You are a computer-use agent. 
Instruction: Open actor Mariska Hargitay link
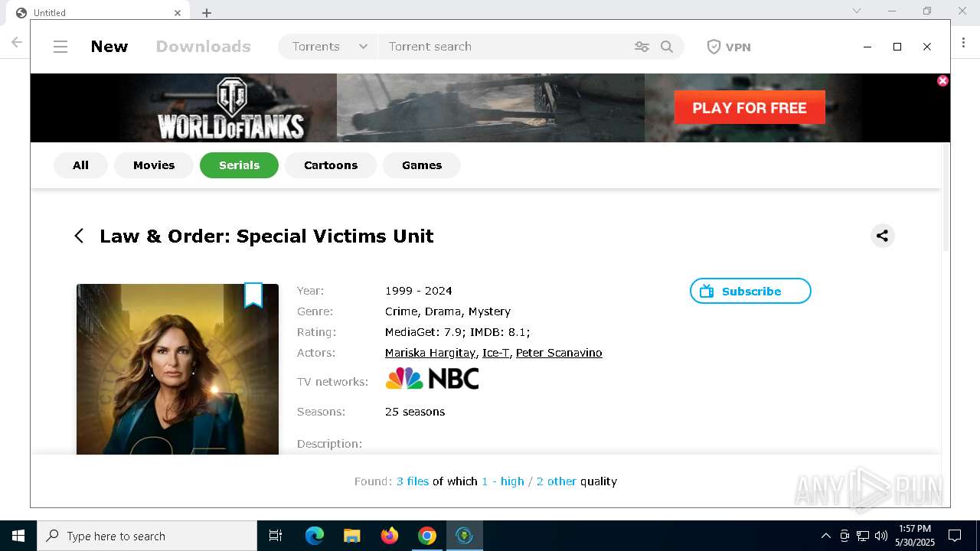tap(430, 353)
